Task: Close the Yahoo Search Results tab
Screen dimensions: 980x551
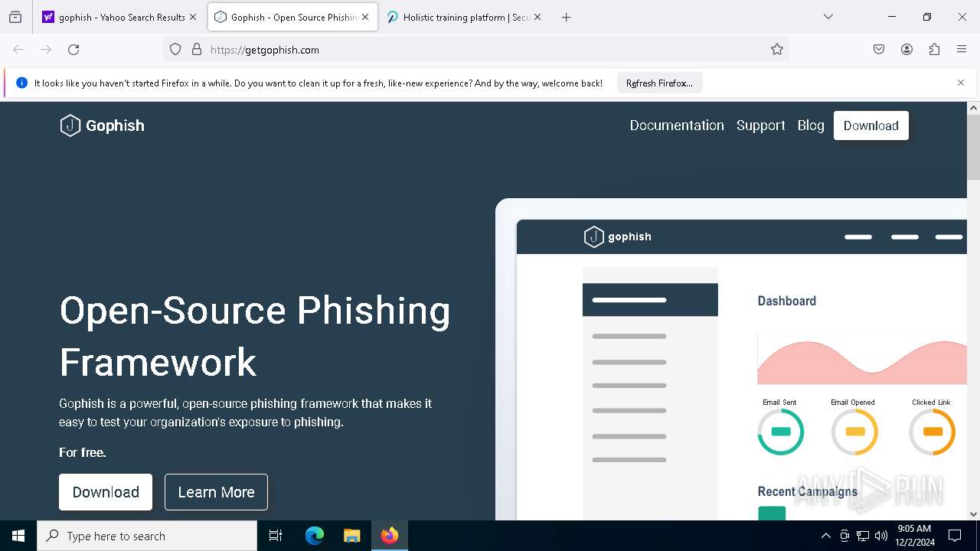Action: coord(193,17)
